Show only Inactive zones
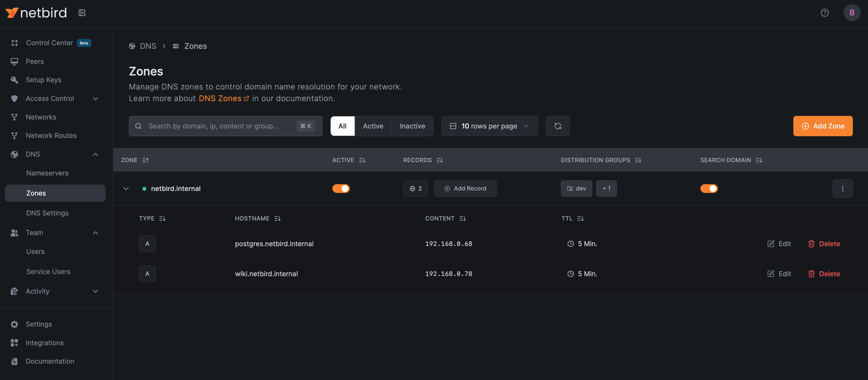The image size is (868, 380). coord(412,126)
